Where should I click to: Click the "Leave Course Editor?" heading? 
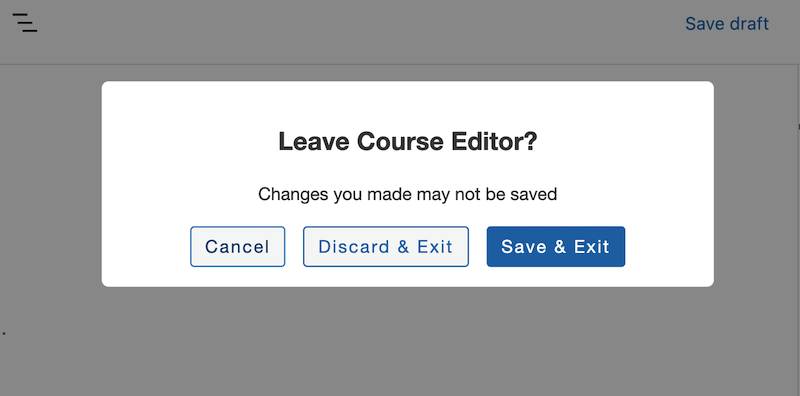pos(408,141)
